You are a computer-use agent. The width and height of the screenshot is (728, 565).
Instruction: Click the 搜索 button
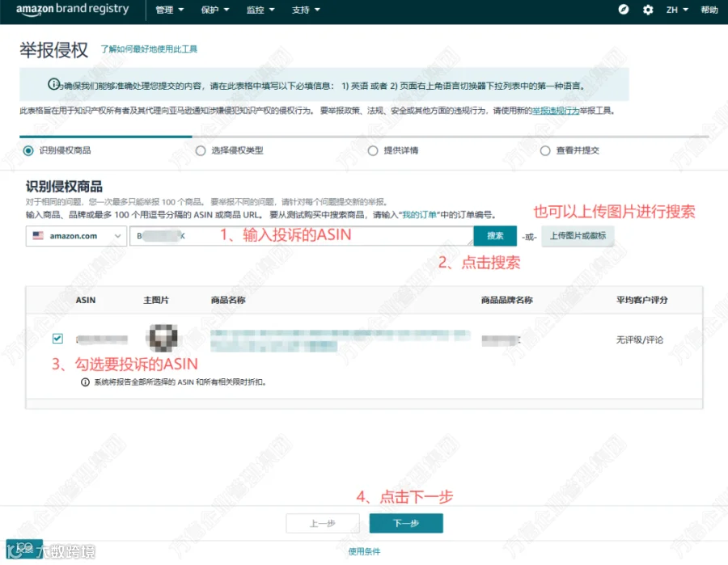pyautogui.click(x=495, y=236)
